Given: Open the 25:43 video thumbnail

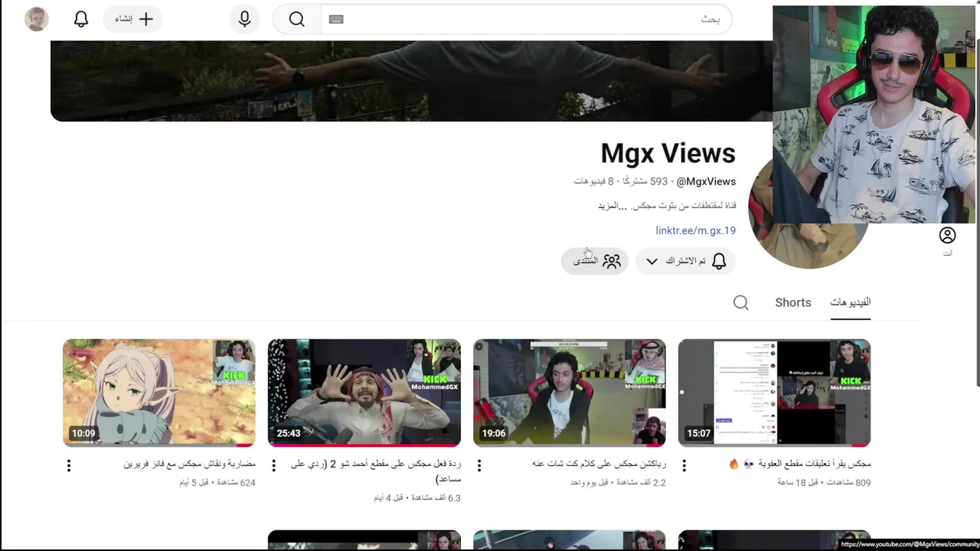Looking at the screenshot, I should pyautogui.click(x=364, y=393).
